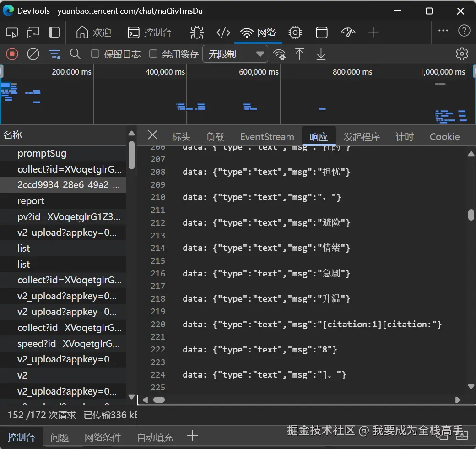Open the Performance tool icon
476x449 pixels.
(348, 32)
